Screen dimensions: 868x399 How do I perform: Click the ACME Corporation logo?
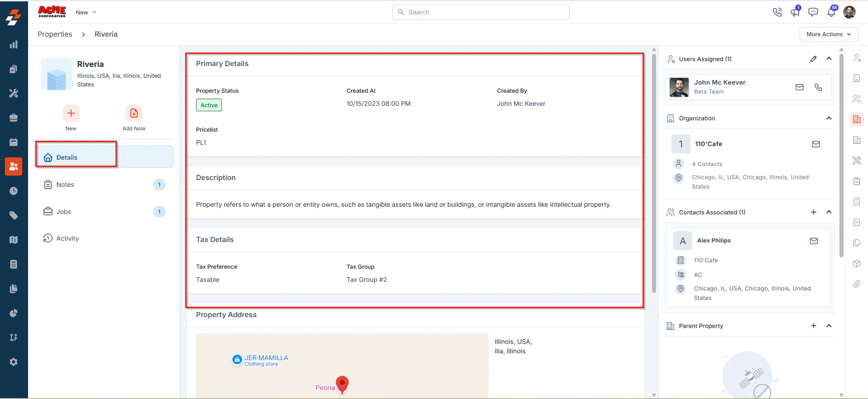pos(52,11)
